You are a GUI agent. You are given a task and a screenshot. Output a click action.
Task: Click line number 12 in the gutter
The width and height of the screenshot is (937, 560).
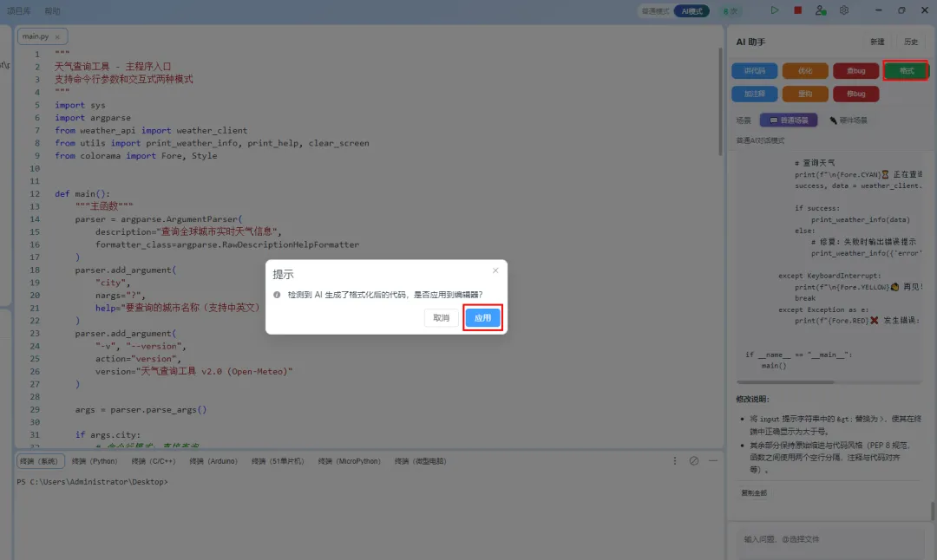(x=35, y=194)
